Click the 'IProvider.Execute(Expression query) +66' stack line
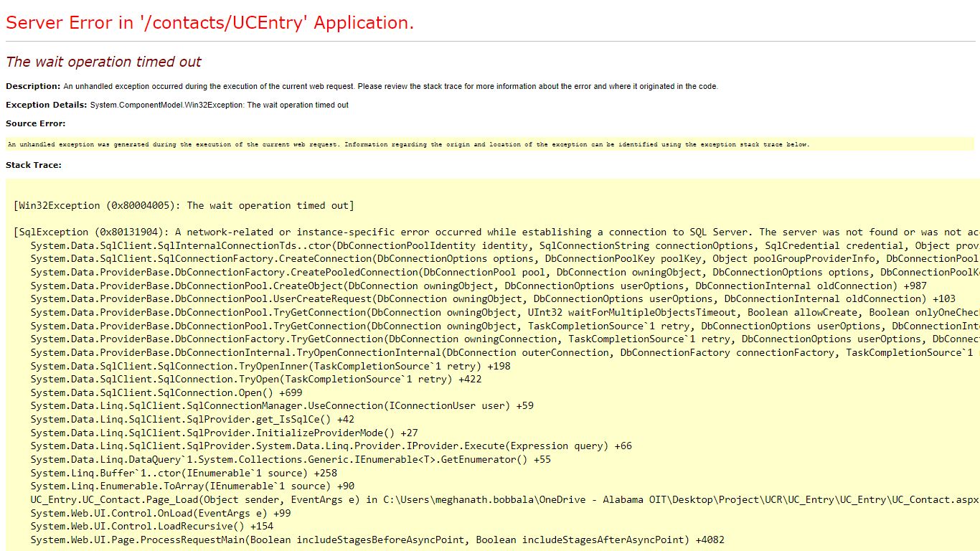The image size is (980, 551). tap(331, 446)
